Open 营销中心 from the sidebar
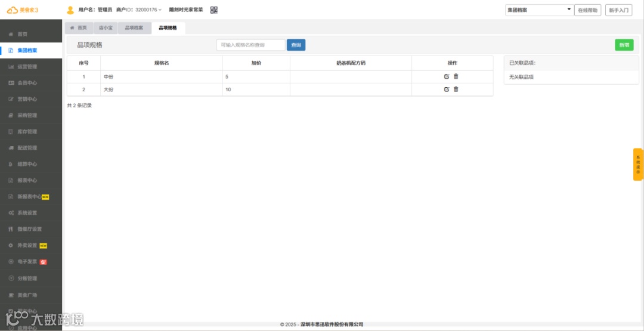Screen dimensions: 644x331 (x=31, y=99)
